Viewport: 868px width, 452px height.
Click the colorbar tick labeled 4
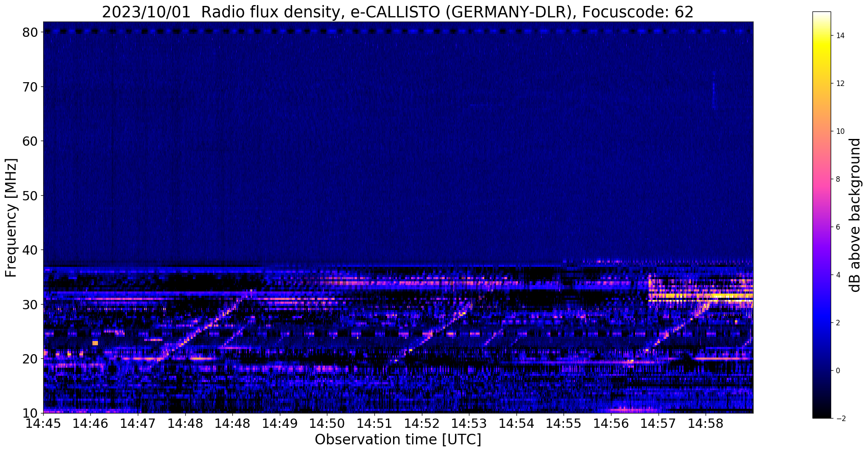[837, 275]
